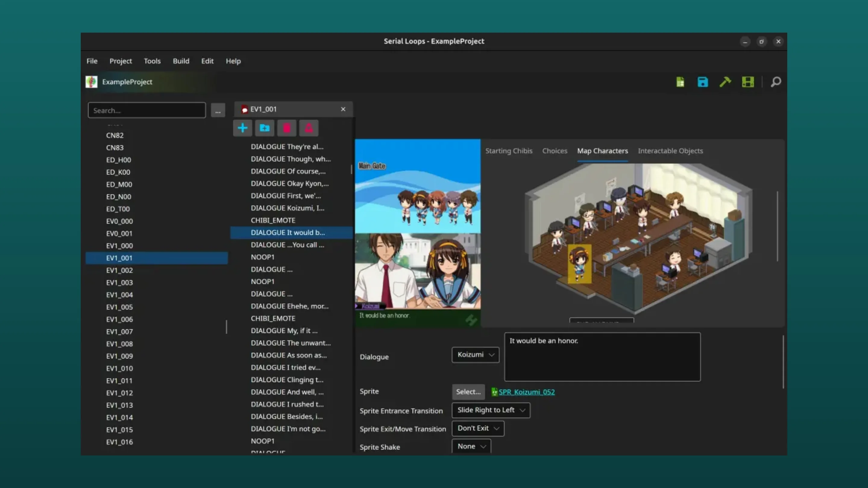This screenshot has height=488, width=868.
Task: Focus the Search... input field
Action: pos(146,110)
